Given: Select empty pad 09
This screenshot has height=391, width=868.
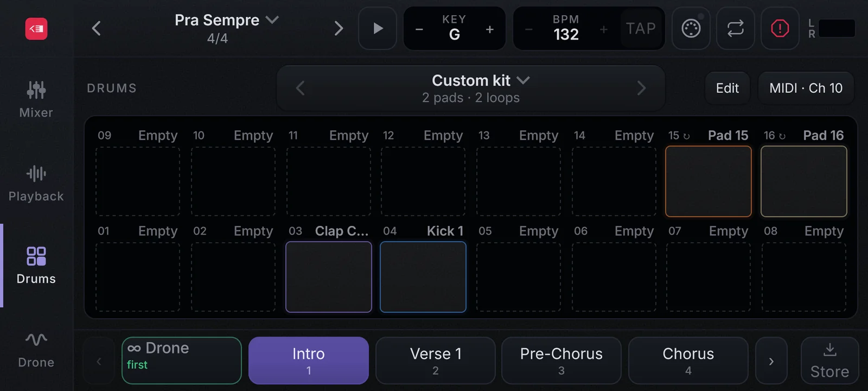Looking at the screenshot, I should click(138, 181).
